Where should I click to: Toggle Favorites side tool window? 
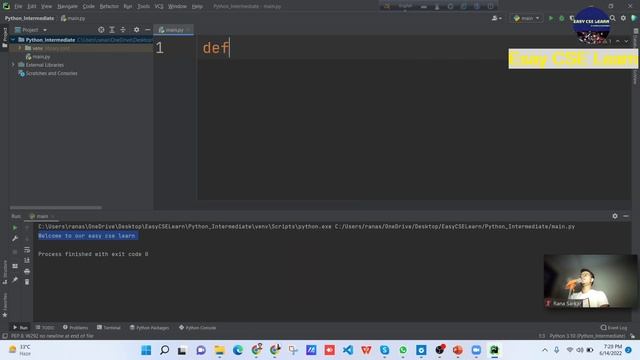5,304
